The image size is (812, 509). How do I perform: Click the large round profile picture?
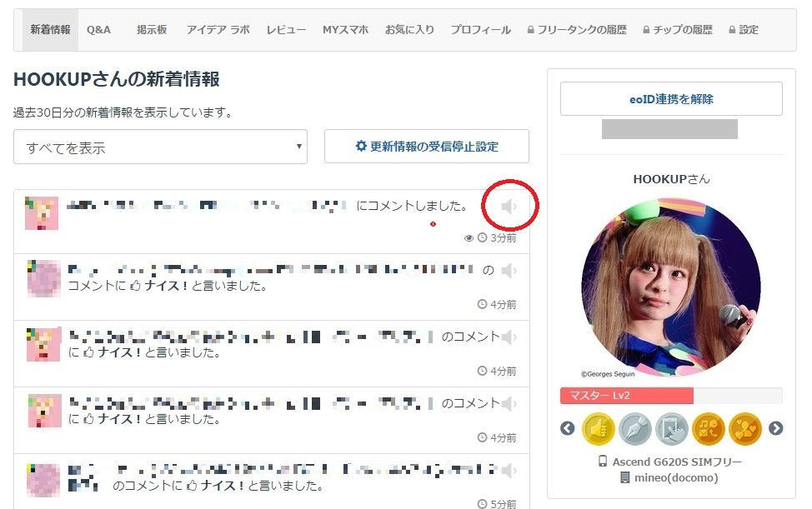tap(670, 287)
